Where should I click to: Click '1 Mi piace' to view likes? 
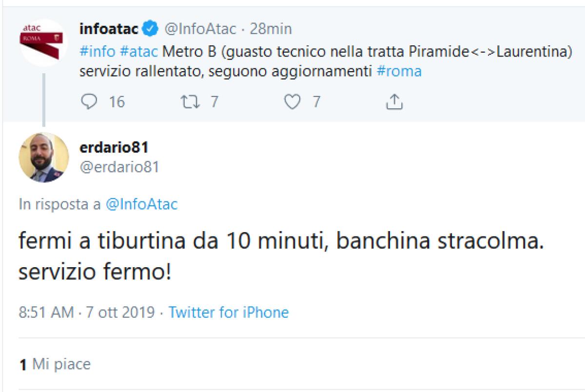click(55, 364)
